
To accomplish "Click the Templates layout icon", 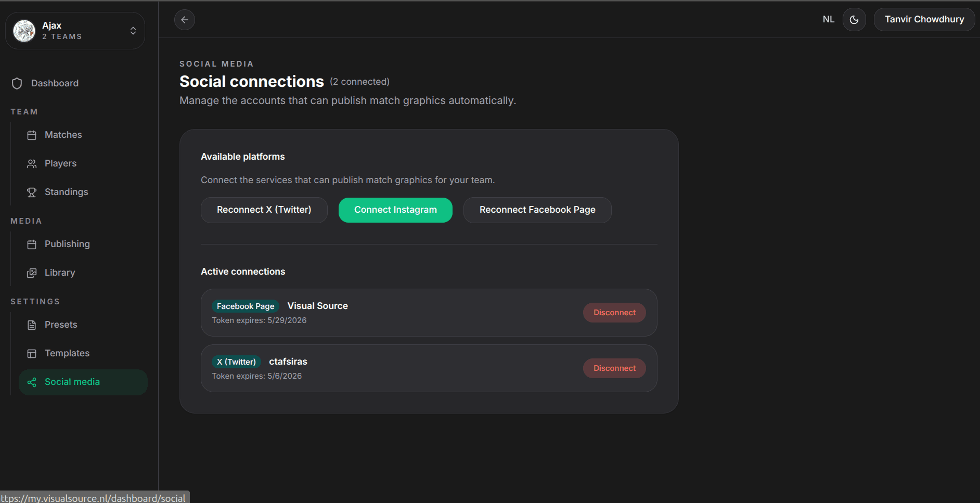I will point(32,354).
